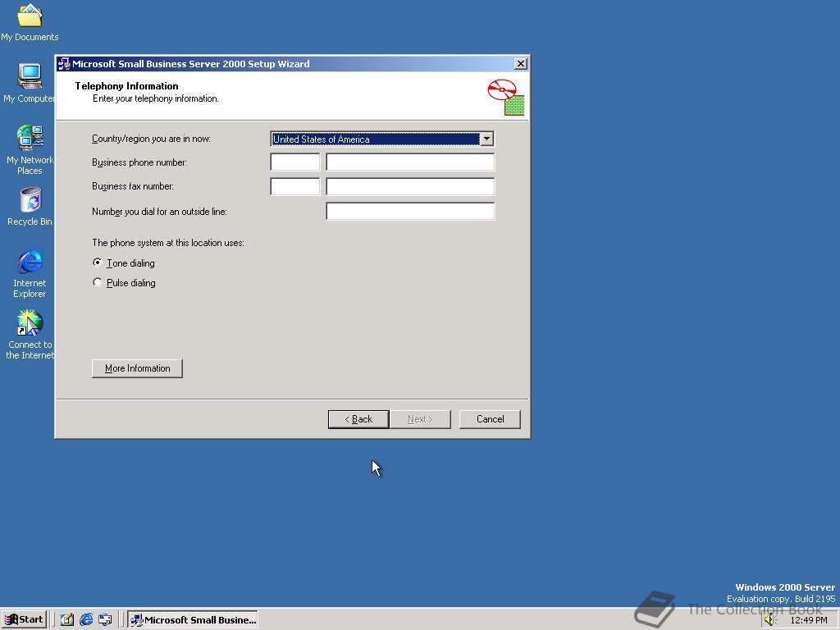Go Back to previous wizard page

358,419
